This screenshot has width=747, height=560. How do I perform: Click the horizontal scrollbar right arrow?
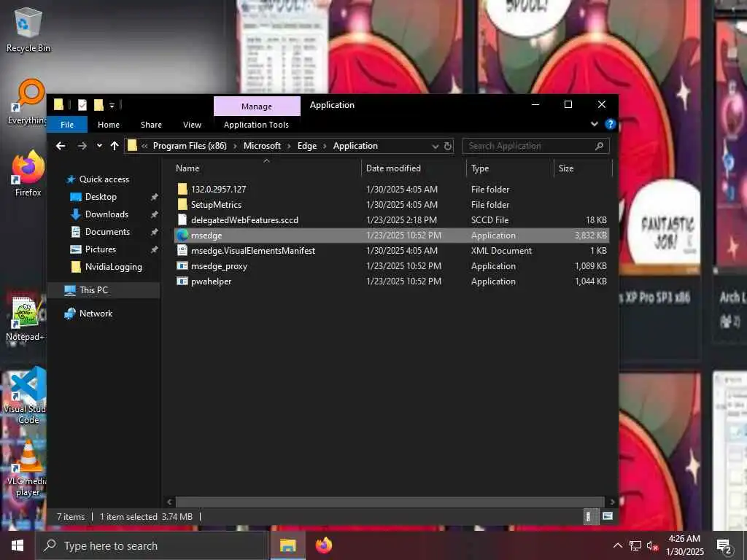point(612,502)
